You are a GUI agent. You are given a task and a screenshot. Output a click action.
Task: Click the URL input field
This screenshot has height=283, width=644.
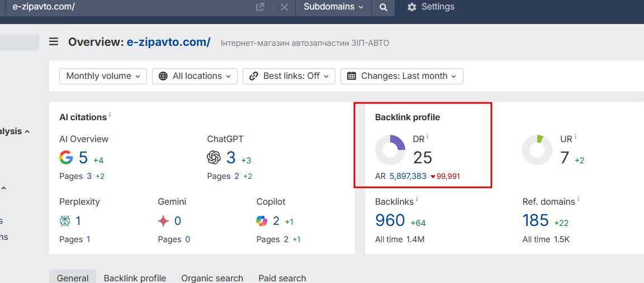(129, 7)
